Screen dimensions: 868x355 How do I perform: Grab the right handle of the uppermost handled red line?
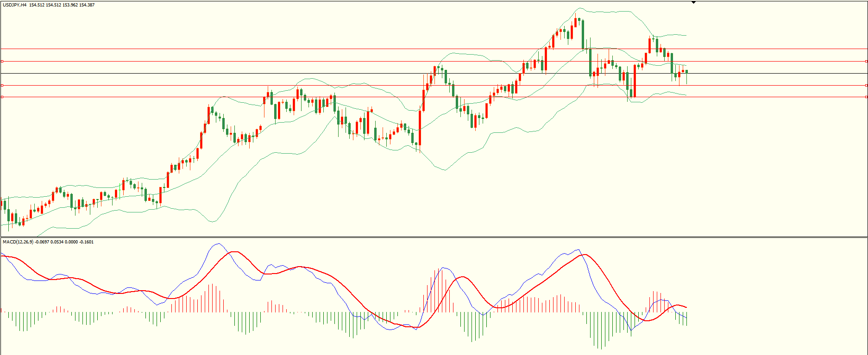click(866, 61)
